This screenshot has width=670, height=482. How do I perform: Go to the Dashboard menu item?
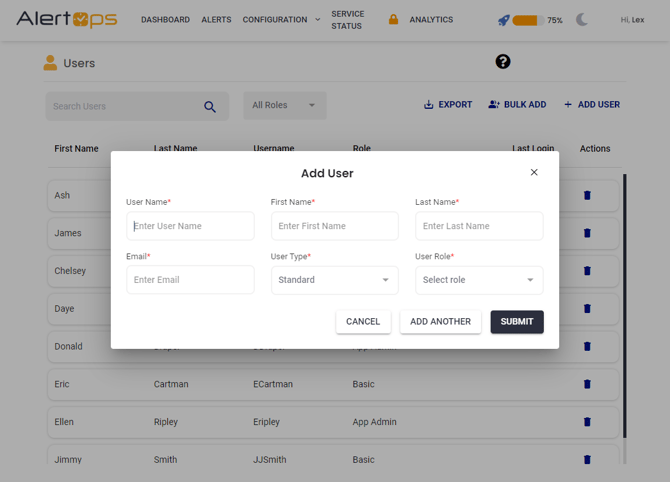point(165,20)
